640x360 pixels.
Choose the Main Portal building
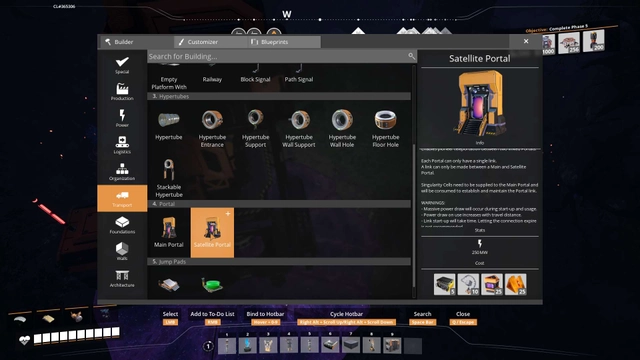(x=169, y=232)
